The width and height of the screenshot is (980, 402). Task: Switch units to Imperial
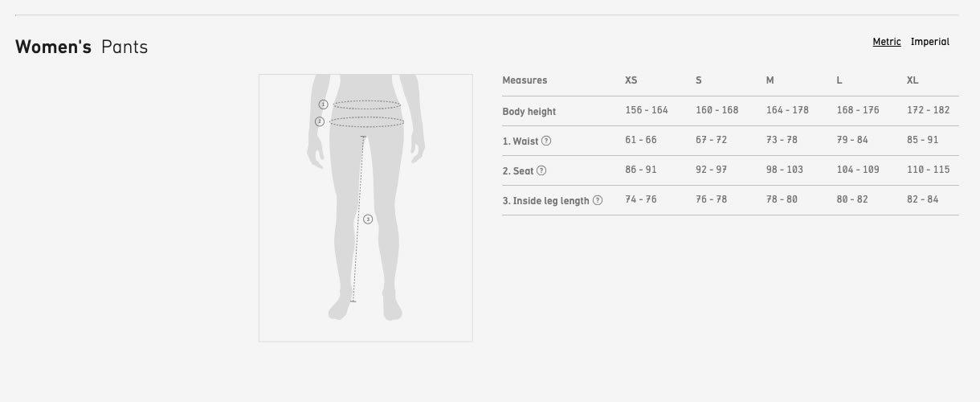[929, 42]
